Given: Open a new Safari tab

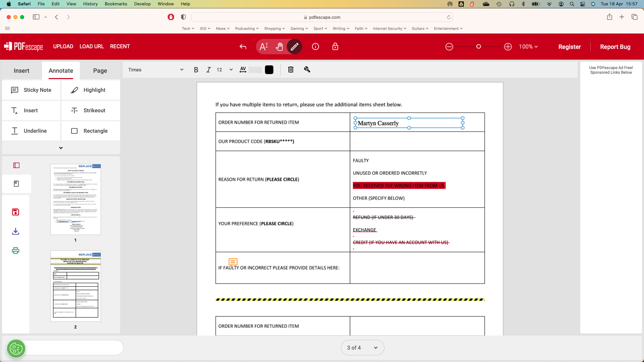Looking at the screenshot, I should (x=622, y=17).
